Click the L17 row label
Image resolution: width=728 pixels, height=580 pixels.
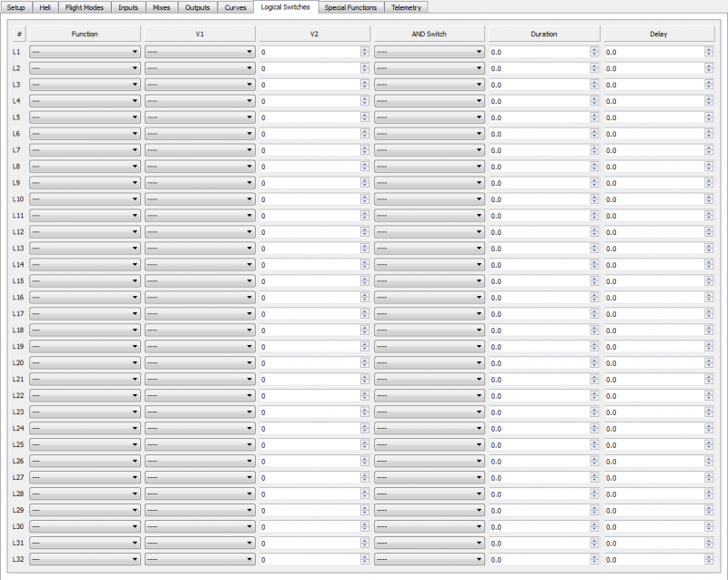point(18,314)
